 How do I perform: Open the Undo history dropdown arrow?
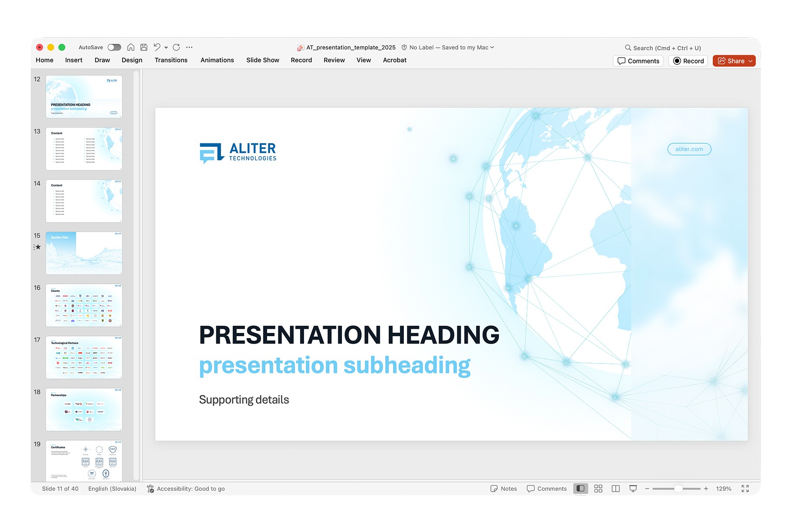coord(166,48)
